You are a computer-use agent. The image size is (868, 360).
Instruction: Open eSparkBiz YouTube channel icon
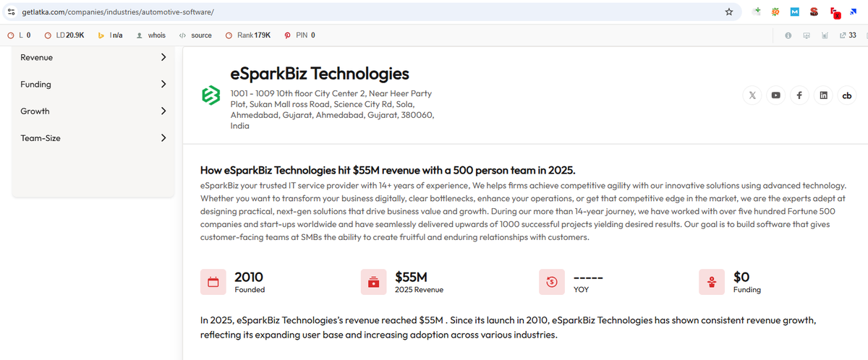pyautogui.click(x=776, y=95)
